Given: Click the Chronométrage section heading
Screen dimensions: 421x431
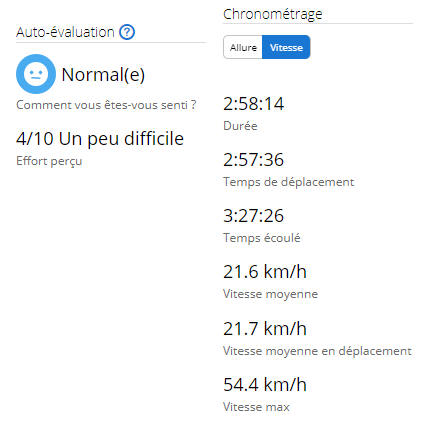Looking at the screenshot, I should 273,14.
